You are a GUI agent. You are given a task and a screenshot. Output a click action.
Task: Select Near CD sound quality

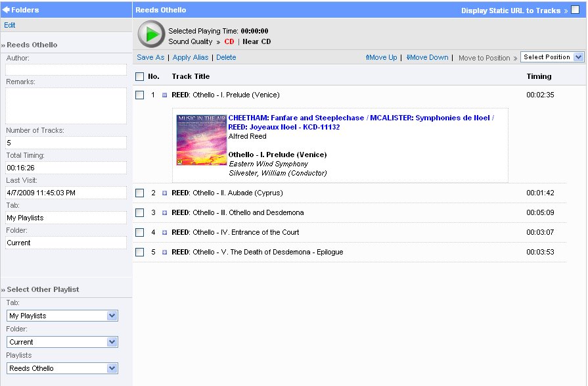pyautogui.click(x=256, y=41)
